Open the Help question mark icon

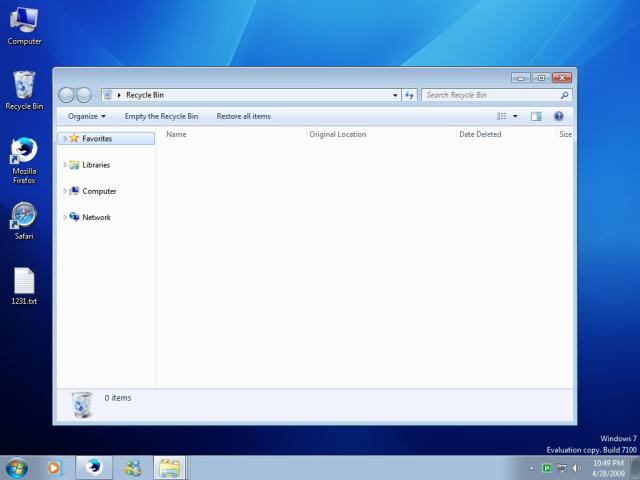pos(559,116)
